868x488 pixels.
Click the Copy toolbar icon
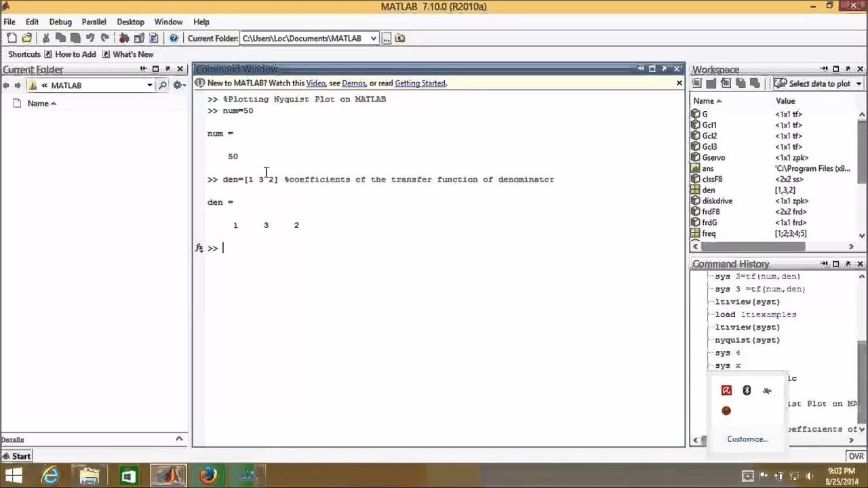coord(60,39)
